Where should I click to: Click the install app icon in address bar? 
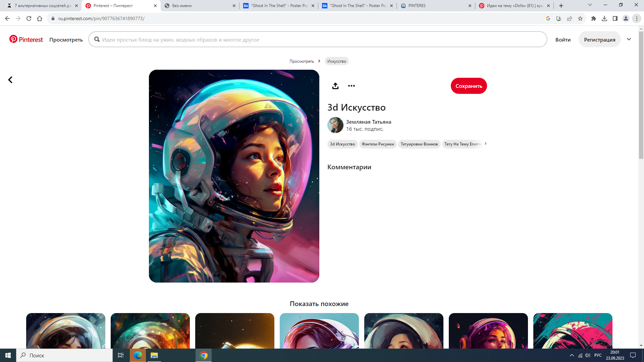(x=559, y=18)
